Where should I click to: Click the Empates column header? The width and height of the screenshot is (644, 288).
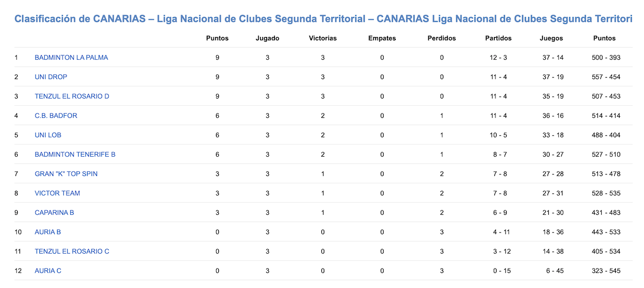(382, 38)
